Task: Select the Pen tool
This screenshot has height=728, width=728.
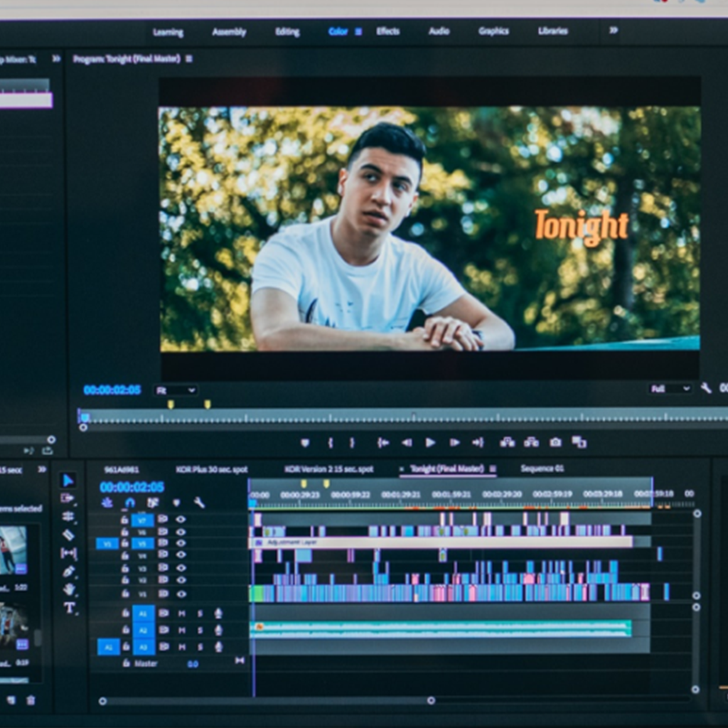Action: (x=69, y=571)
